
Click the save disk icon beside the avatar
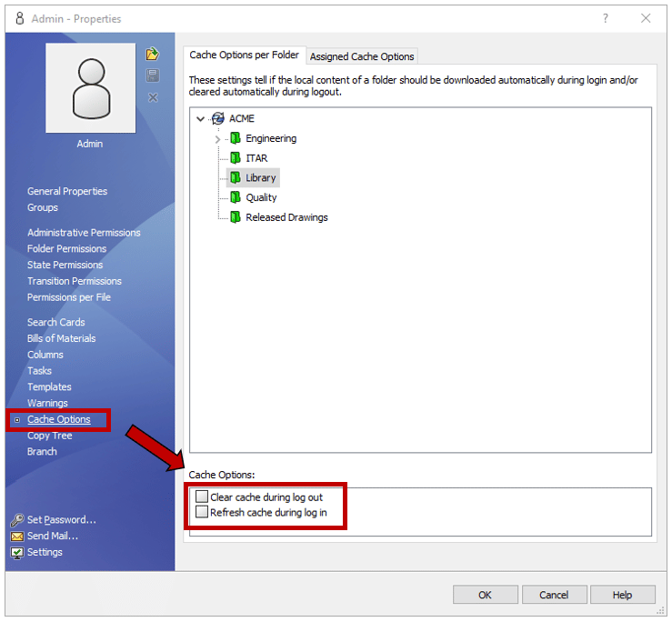[153, 75]
